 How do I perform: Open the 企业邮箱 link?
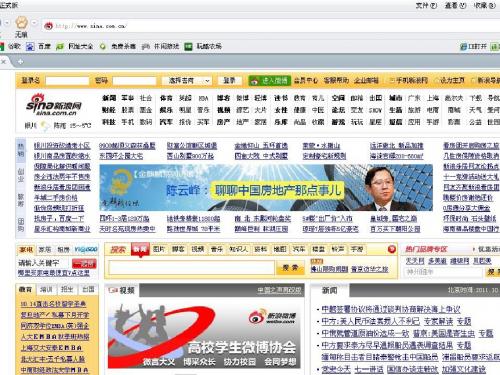coord(366,81)
